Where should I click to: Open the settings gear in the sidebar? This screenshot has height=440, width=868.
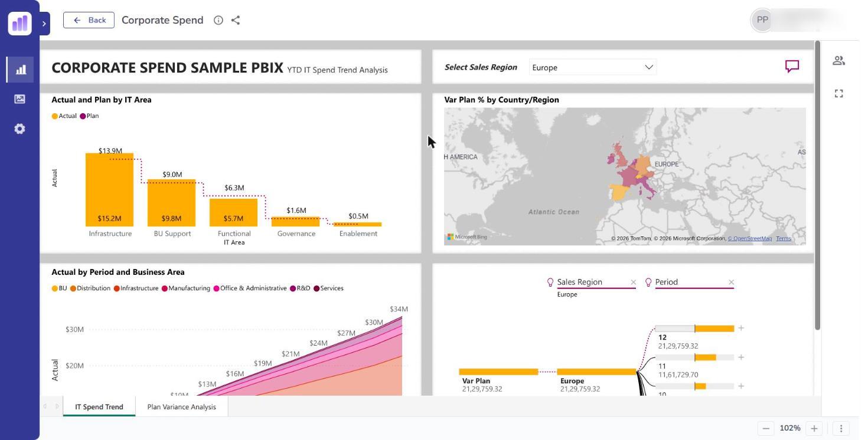[20, 129]
